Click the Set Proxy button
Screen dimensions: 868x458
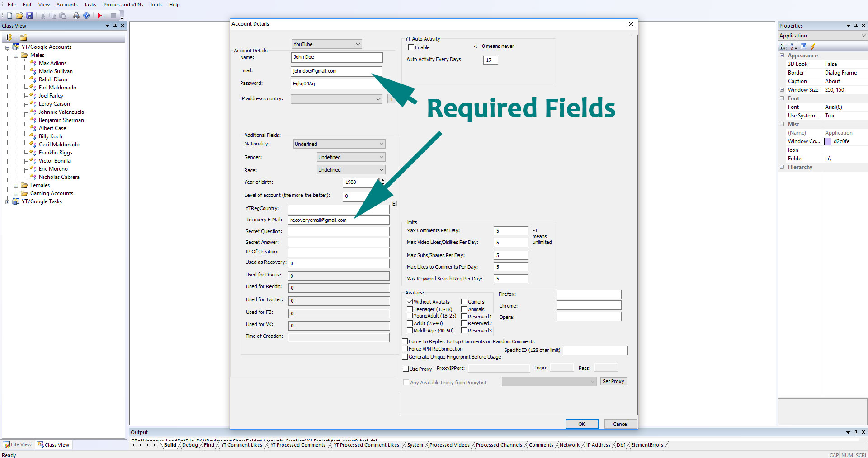coord(613,382)
